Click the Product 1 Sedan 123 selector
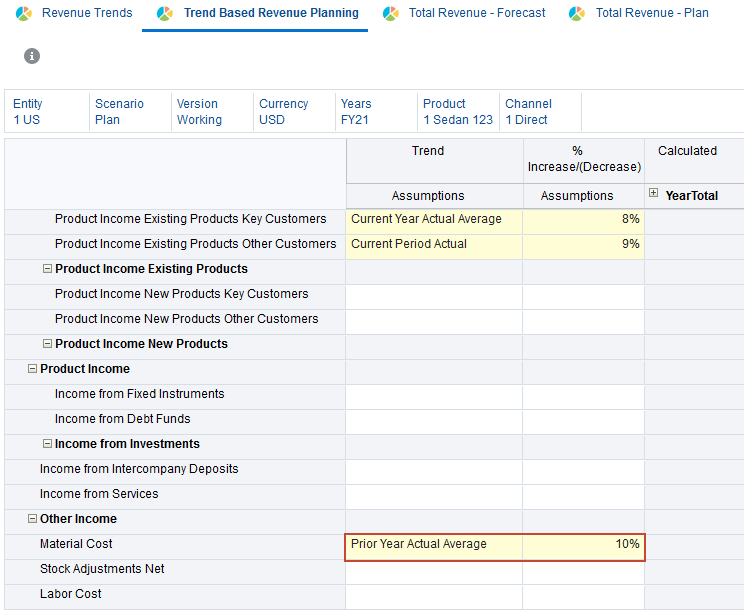Viewport: 744px width, 610px height. pos(458,112)
